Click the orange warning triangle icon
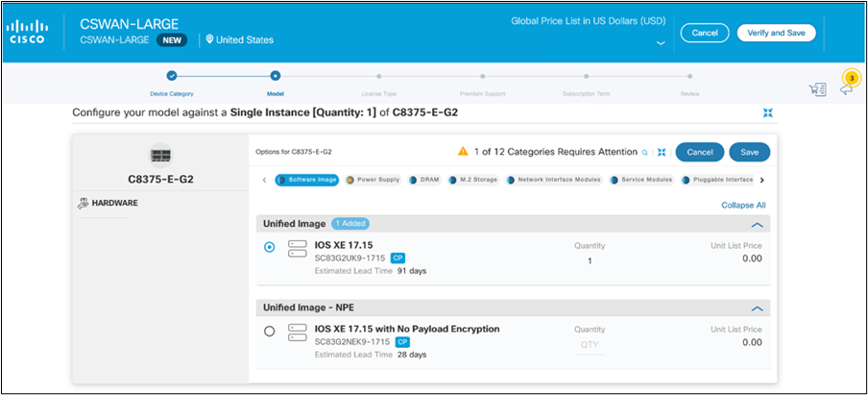Viewport: 868px width, 395px height. click(x=463, y=151)
